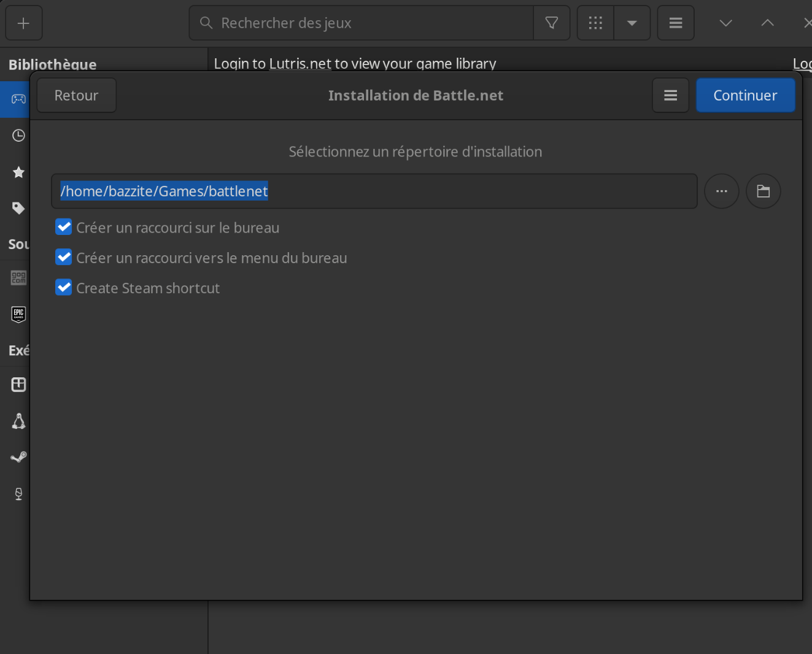Open the three-dots path options button

[722, 191]
